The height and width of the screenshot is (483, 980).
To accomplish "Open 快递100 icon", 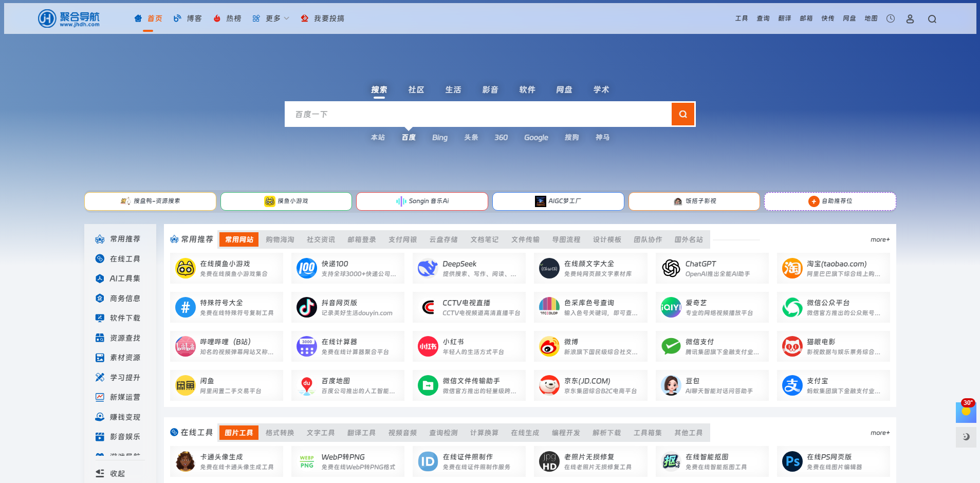I will pyautogui.click(x=306, y=268).
